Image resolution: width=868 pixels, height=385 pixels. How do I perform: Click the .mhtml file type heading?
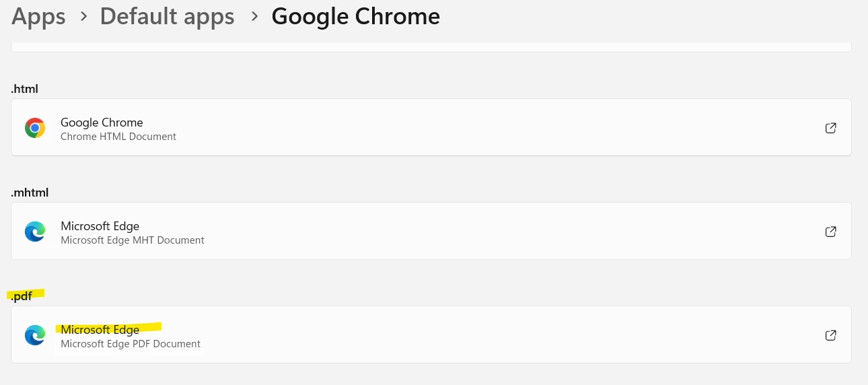30,193
